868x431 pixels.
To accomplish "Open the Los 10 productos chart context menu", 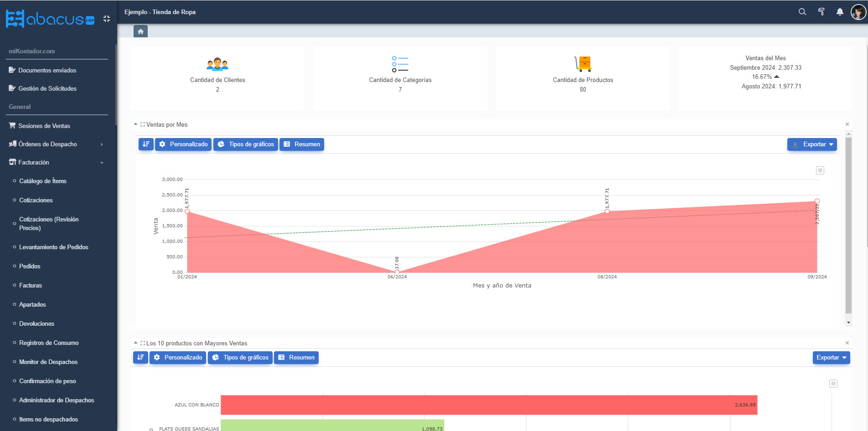I will 833,384.
